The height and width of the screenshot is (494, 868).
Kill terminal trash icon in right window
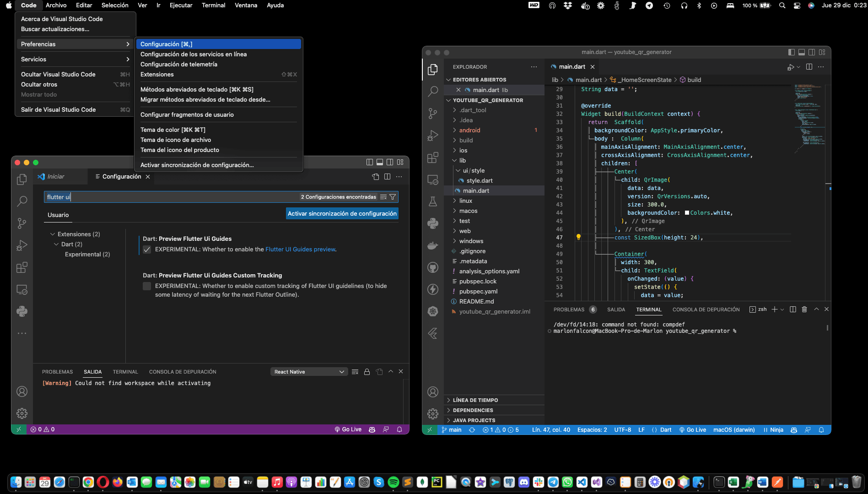coord(804,309)
